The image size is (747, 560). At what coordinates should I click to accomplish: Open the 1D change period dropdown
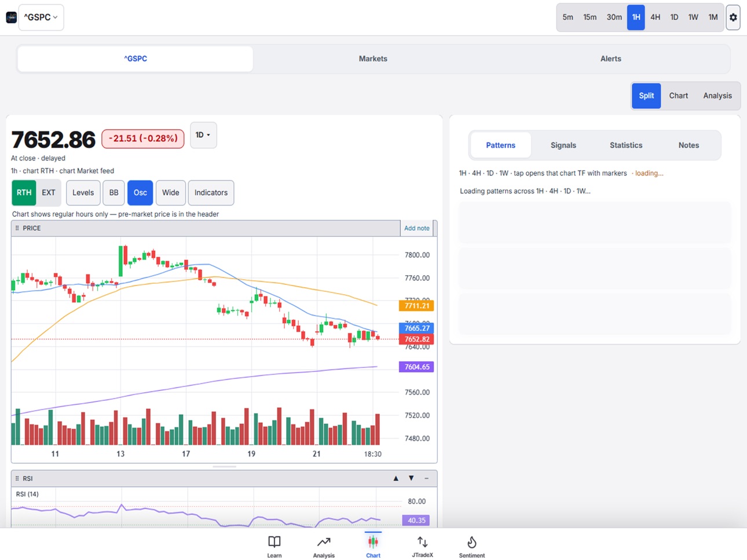203,135
